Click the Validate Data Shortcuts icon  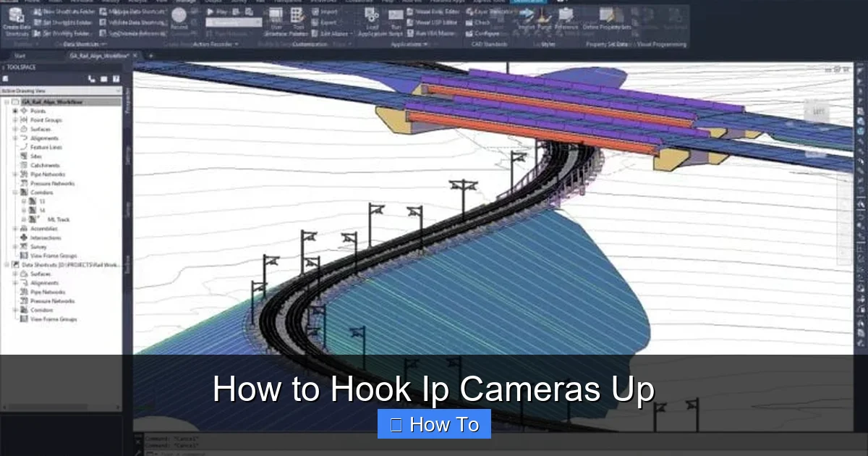coord(103,22)
